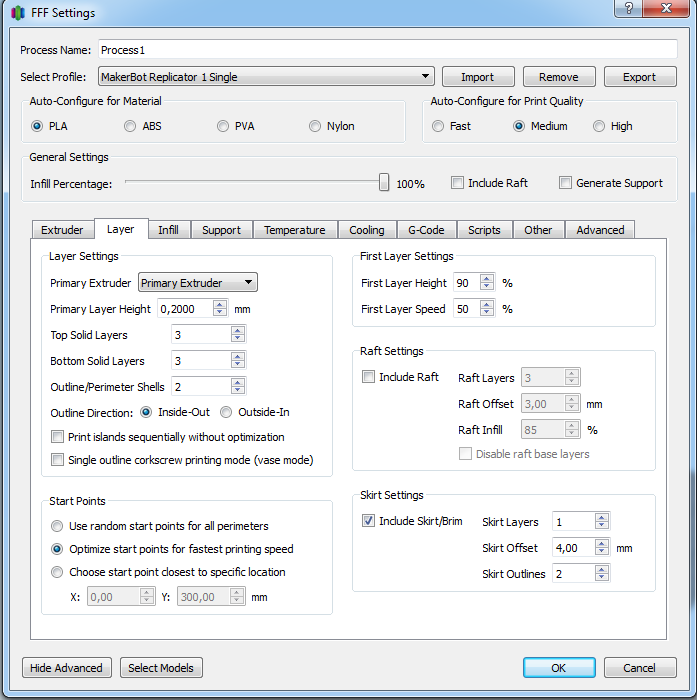Check the Generate Support checkbox
Screen dimensions: 697x700
click(566, 183)
